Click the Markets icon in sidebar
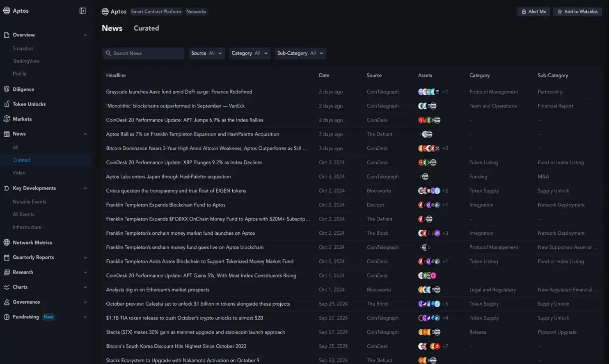609x364 pixels. point(7,119)
